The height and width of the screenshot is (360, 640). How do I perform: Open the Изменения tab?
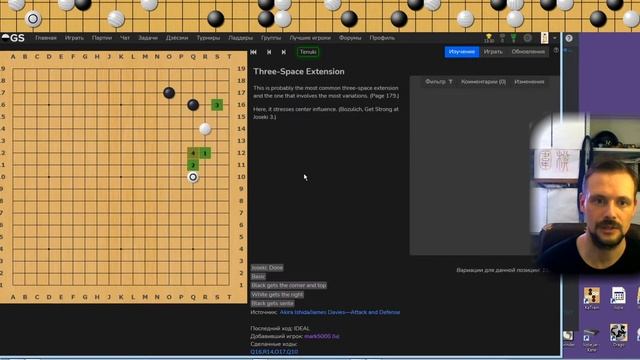click(x=529, y=82)
